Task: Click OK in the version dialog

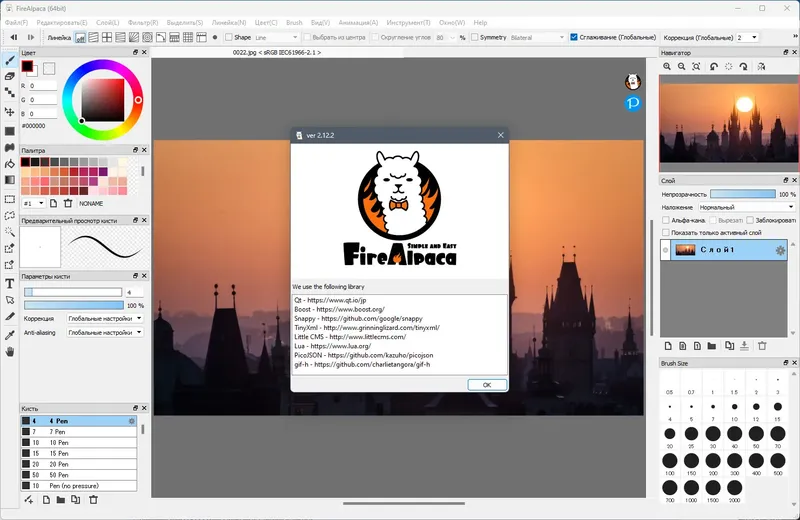Action: [487, 385]
